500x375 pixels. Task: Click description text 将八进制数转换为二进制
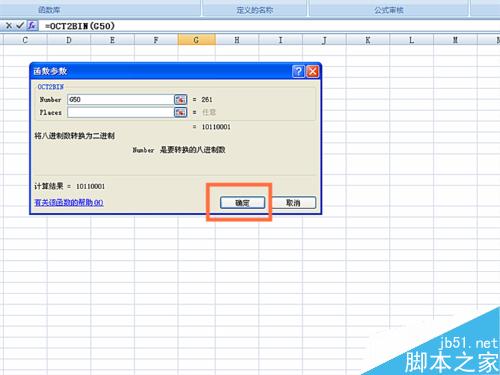[75, 136]
